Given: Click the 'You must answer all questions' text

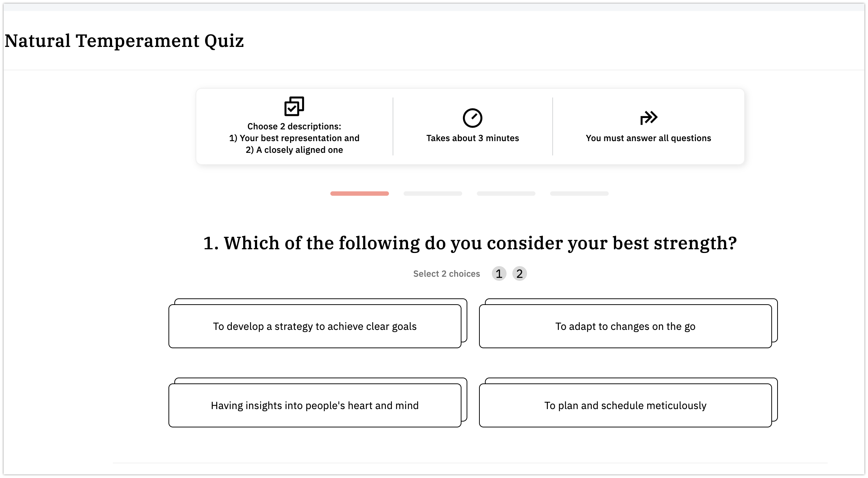Looking at the screenshot, I should click(648, 138).
